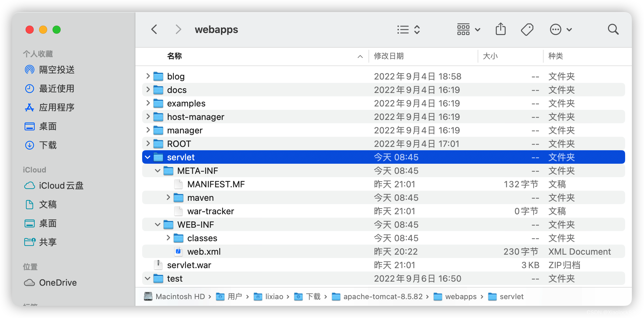Image resolution: width=644 pixels, height=318 pixels.
Task: Open iCloud云盘 in sidebar
Action: (x=54, y=186)
